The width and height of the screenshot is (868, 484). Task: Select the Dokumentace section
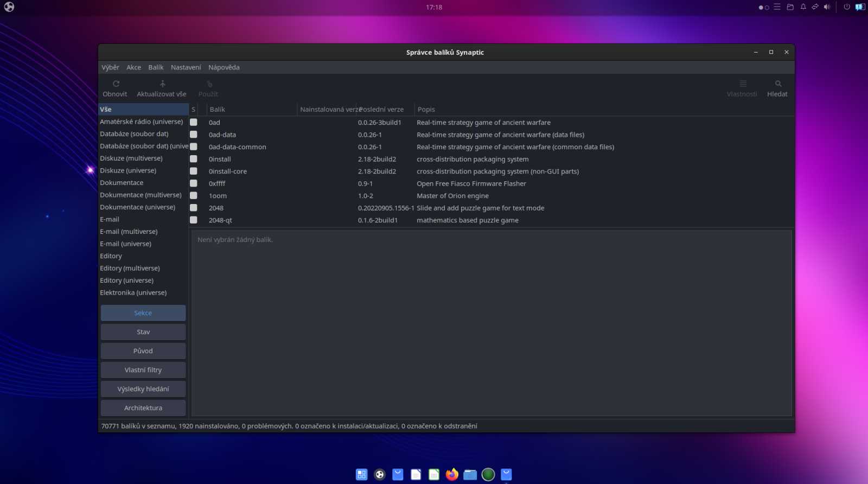click(143, 183)
